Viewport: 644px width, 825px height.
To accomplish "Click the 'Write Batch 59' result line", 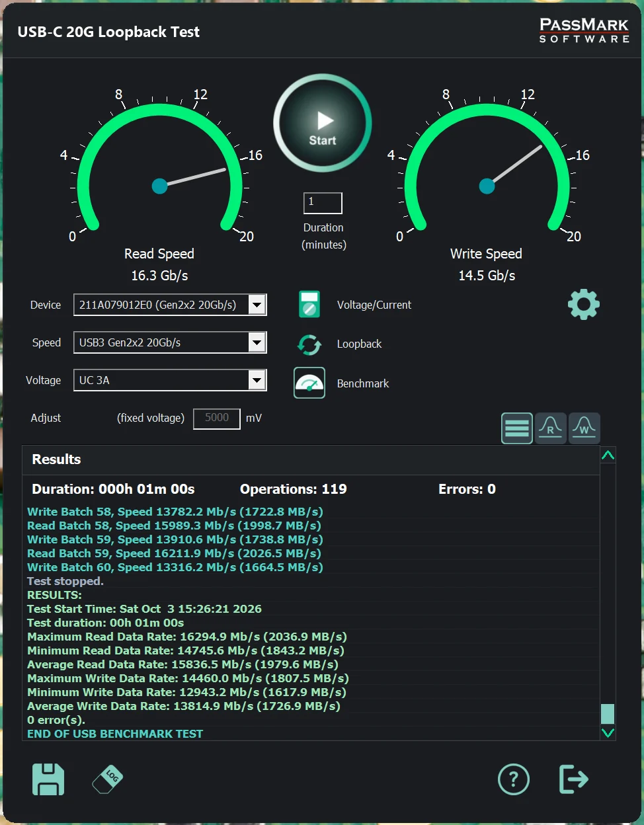I will pyautogui.click(x=175, y=539).
